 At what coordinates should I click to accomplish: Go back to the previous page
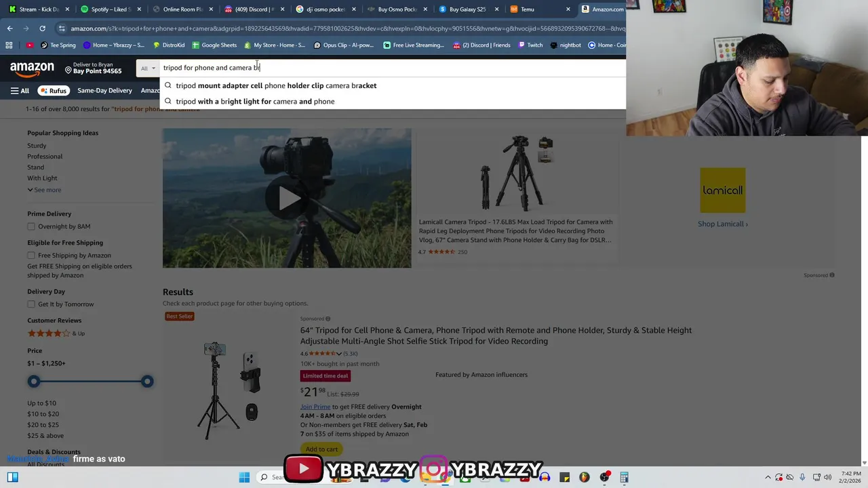(x=9, y=28)
